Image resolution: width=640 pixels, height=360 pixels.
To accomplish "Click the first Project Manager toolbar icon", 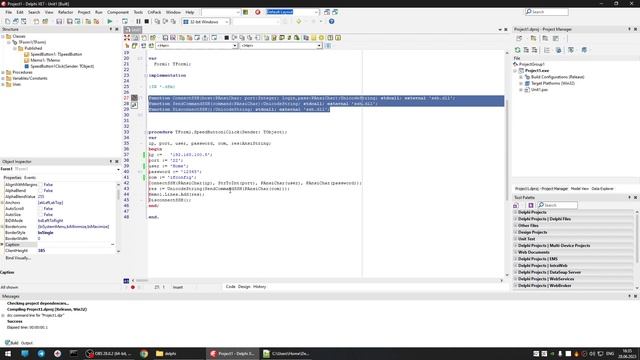I will tap(519, 38).
